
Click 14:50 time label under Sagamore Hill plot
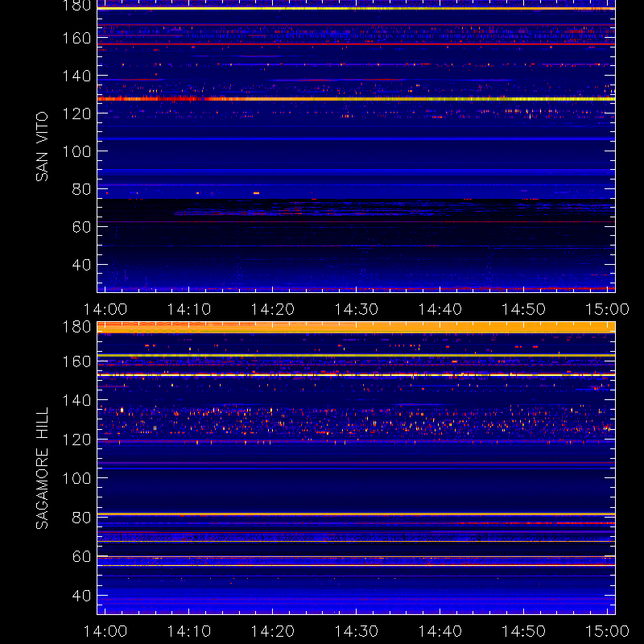(524, 631)
